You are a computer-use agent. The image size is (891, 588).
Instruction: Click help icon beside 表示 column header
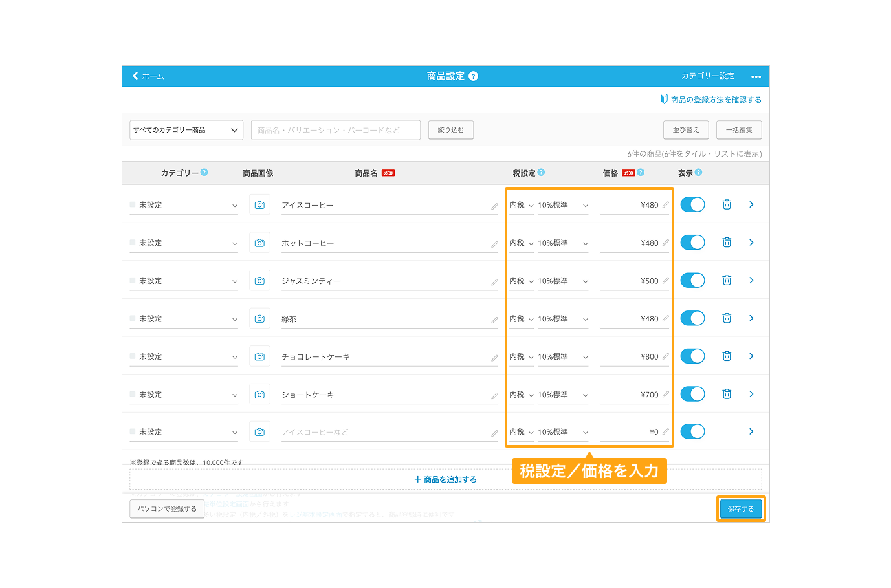point(698,172)
